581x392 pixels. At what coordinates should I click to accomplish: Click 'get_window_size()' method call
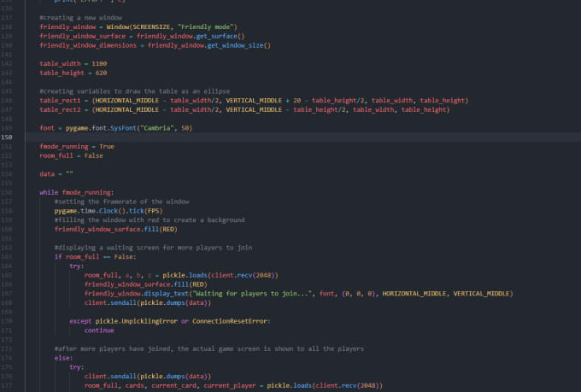click(239, 45)
